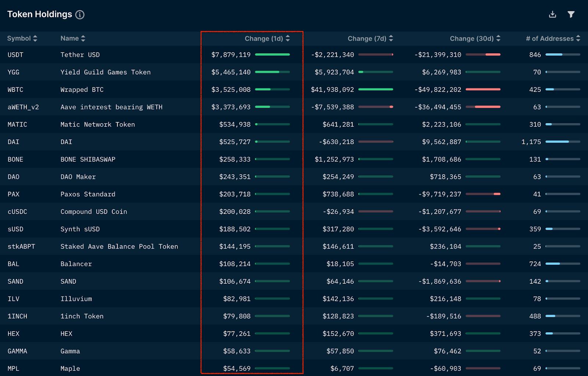Click WBTC 30d change red bar
The width and height of the screenshot is (588, 376).
click(x=483, y=89)
